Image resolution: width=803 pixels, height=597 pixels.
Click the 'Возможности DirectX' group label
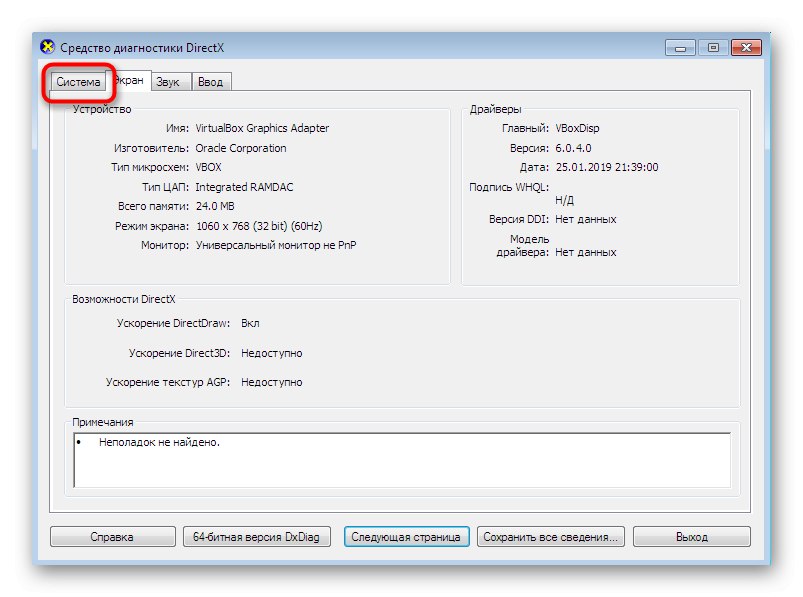(x=123, y=299)
